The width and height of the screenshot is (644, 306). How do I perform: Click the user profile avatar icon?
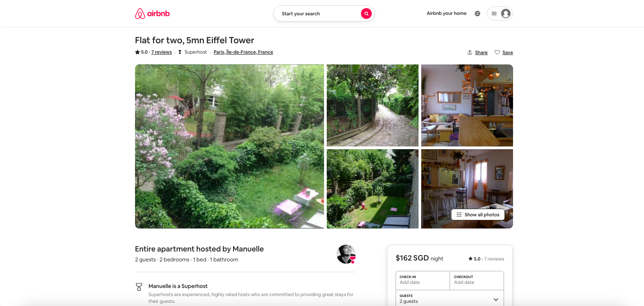point(506,14)
